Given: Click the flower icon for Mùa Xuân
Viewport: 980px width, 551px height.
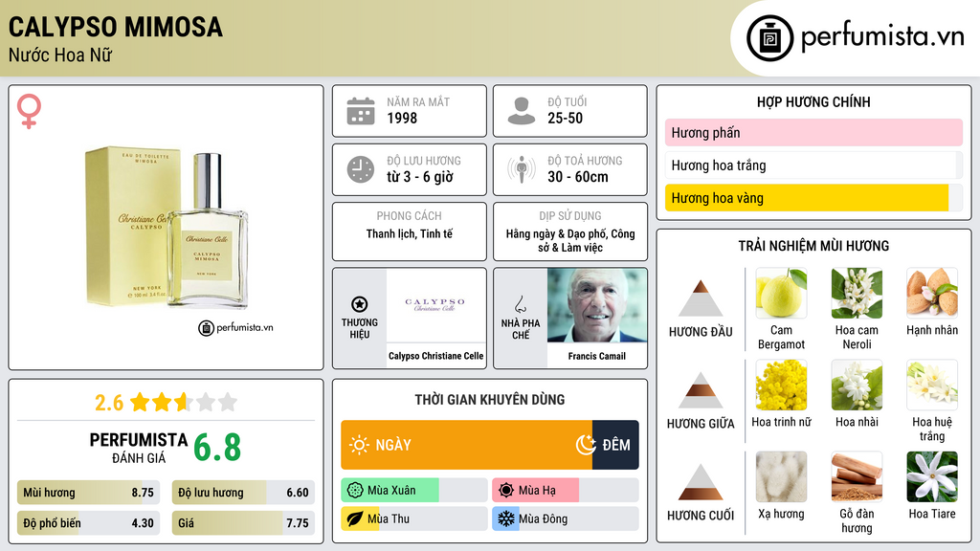Looking at the screenshot, I should pyautogui.click(x=355, y=491).
